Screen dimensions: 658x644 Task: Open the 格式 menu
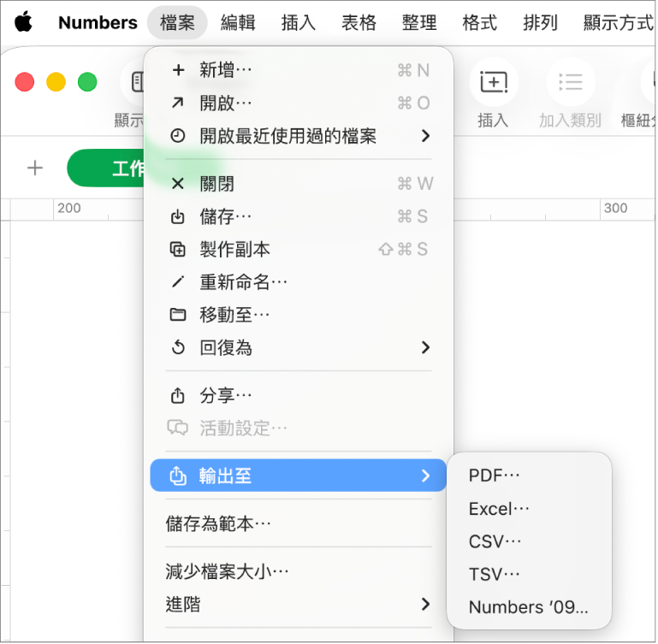click(480, 22)
